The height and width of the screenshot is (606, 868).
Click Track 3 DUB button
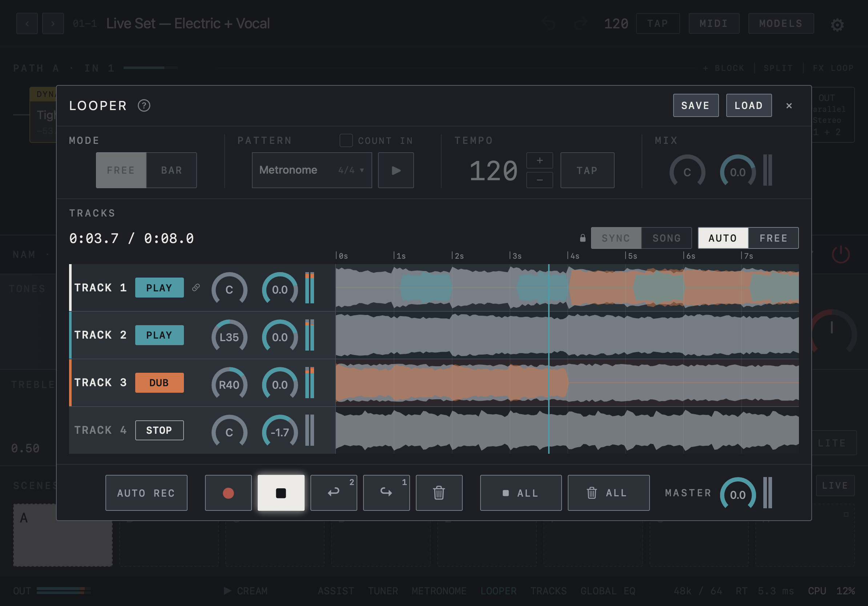pyautogui.click(x=159, y=383)
